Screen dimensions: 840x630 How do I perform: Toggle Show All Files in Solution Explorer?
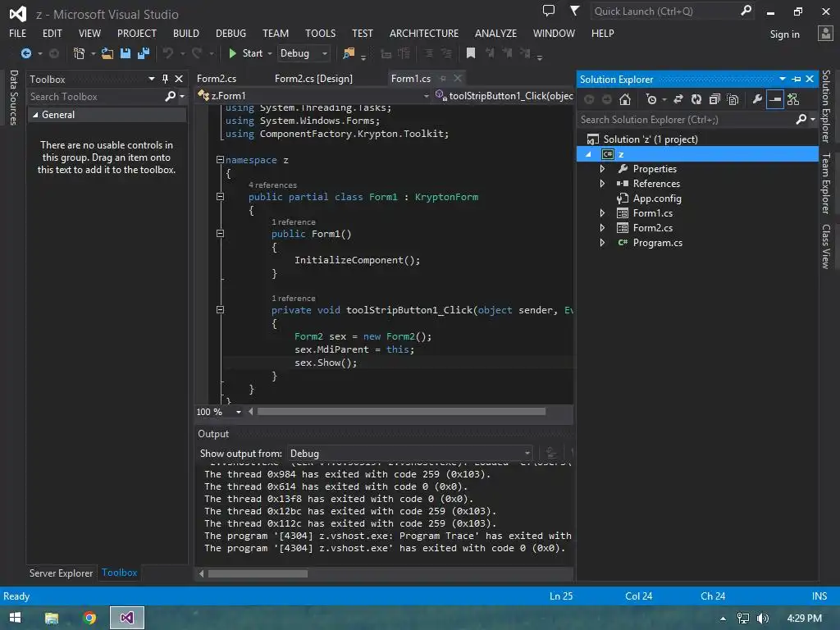point(733,99)
